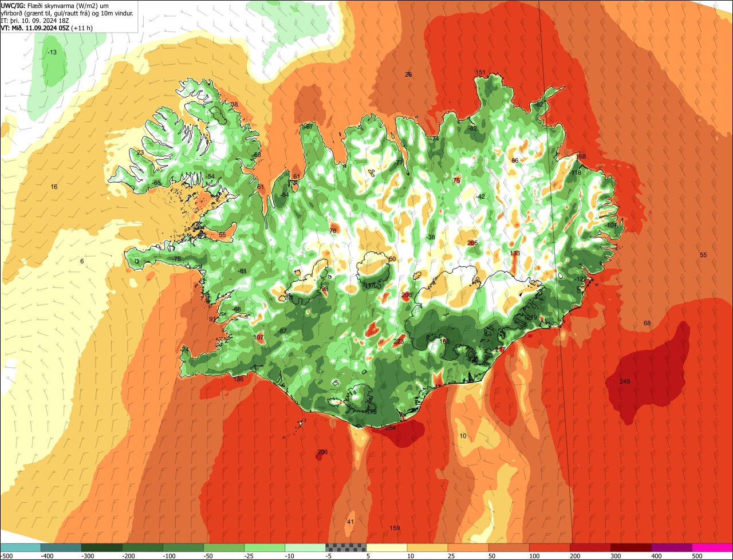Click the '186' value at the southwest coast
The height and width of the screenshot is (560, 733).
point(238,379)
